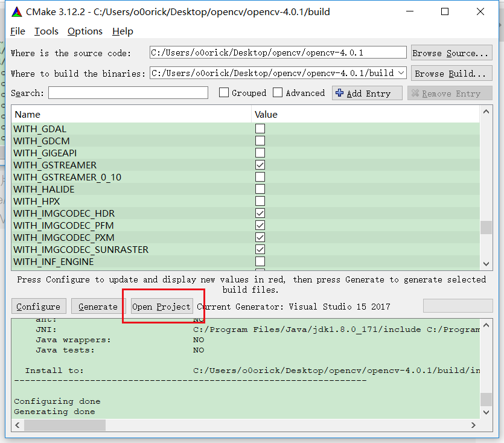Click Browse Build button
Viewport: 504px width, 443px height.
[451, 74]
